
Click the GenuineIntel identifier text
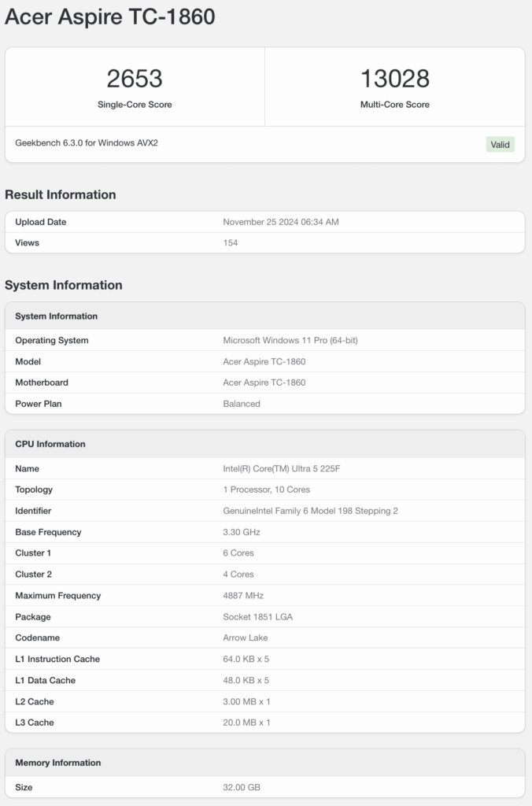click(311, 511)
